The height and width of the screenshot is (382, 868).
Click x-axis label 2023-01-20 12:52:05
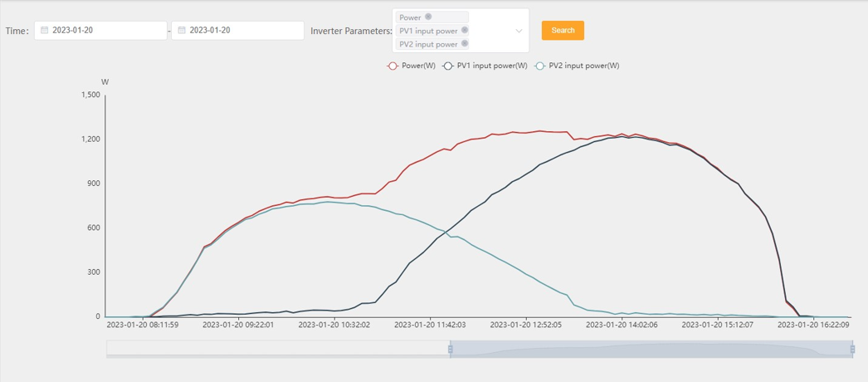526,325
